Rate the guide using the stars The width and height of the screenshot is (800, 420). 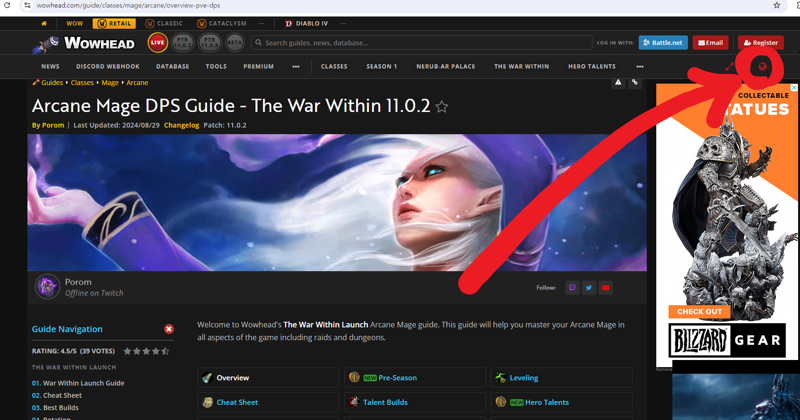146,351
